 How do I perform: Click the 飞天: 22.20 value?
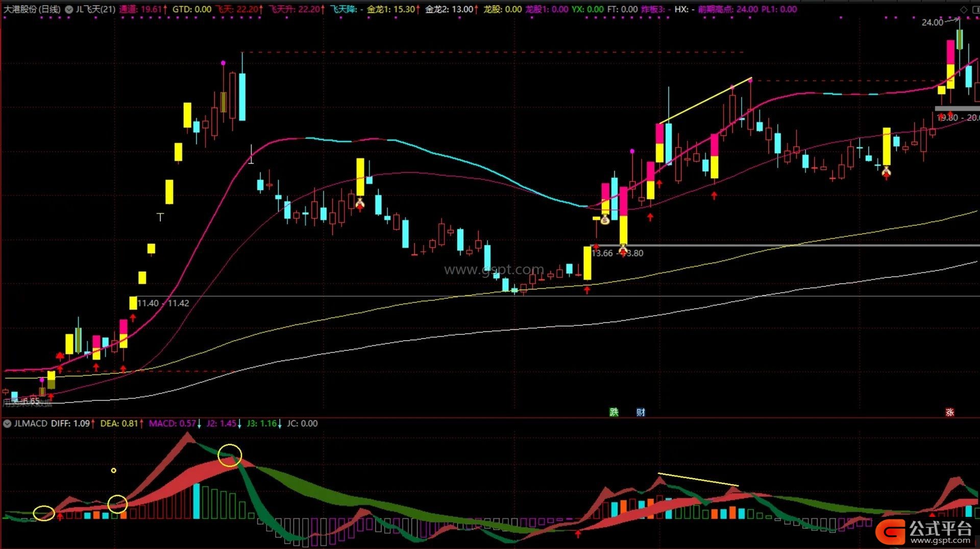[x=239, y=9]
